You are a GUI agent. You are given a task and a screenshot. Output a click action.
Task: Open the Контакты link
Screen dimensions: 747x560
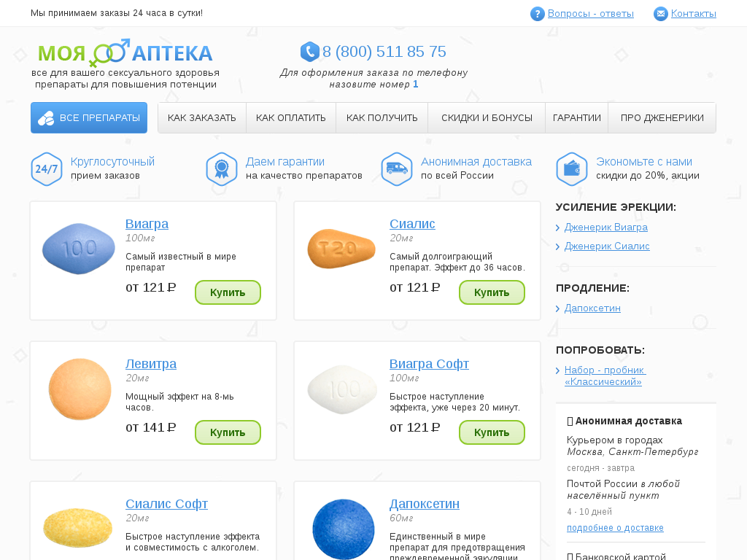pyautogui.click(x=694, y=13)
